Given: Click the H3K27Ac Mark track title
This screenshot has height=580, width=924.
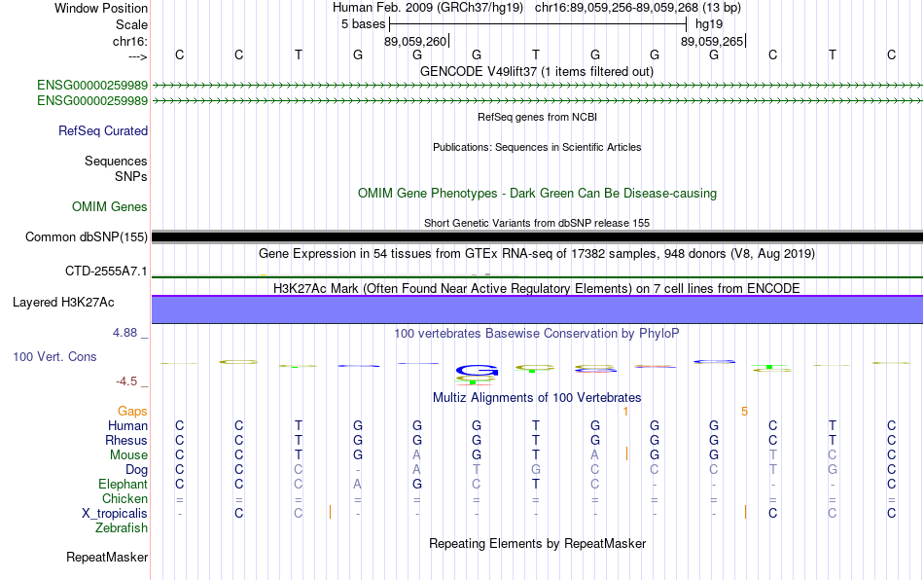Looking at the screenshot, I should pyautogui.click(x=537, y=288).
